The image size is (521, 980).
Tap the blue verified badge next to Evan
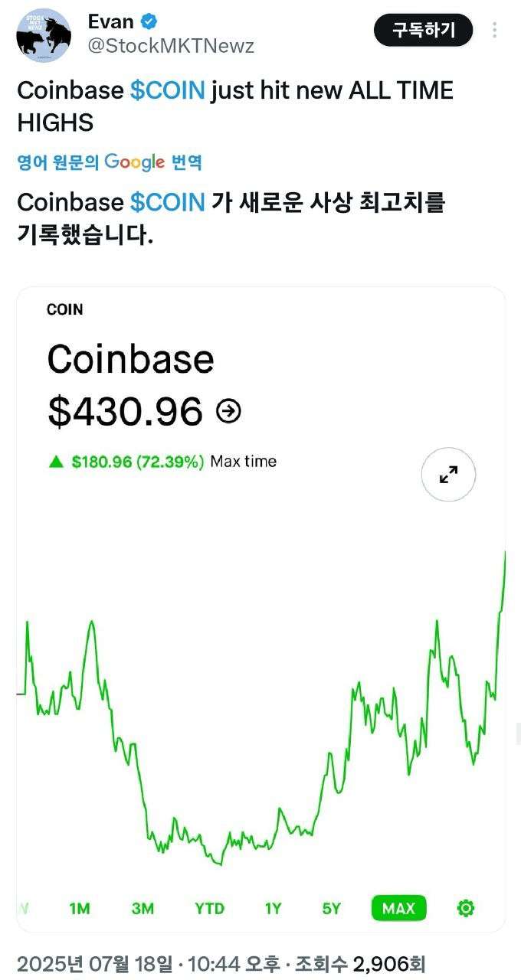(149, 21)
